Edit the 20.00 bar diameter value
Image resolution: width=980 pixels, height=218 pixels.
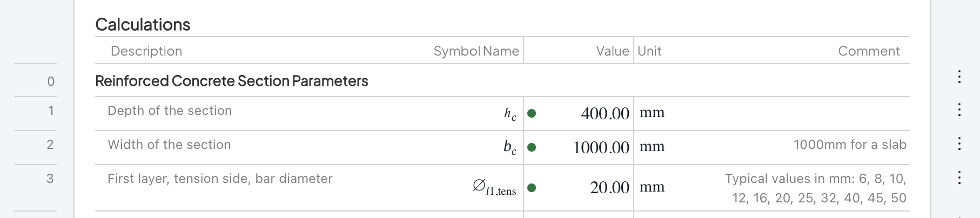click(x=609, y=188)
